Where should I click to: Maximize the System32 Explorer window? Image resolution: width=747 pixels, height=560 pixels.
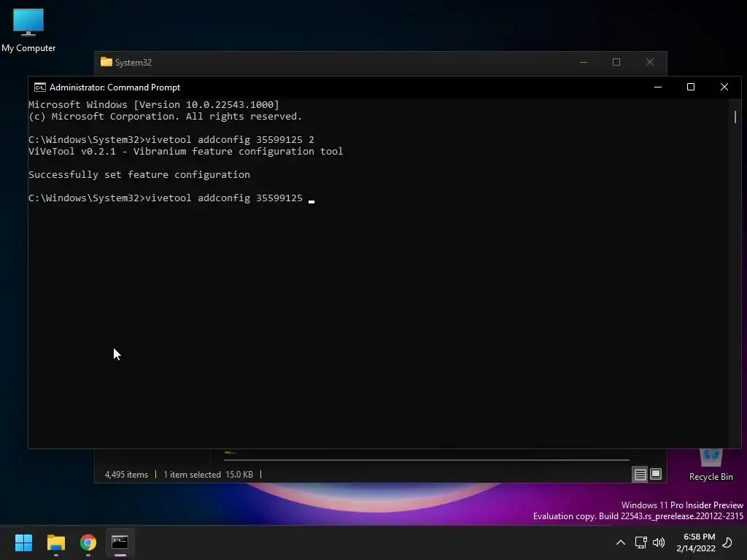tap(616, 62)
